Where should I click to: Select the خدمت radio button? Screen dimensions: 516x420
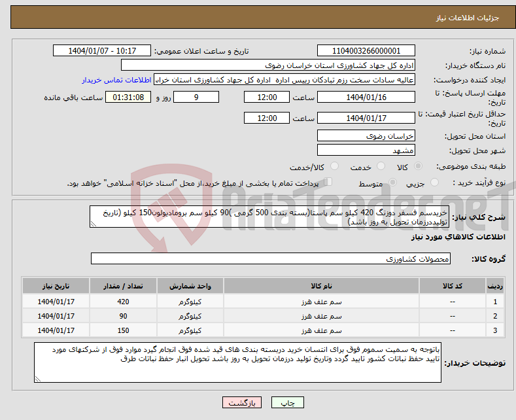[381, 166]
